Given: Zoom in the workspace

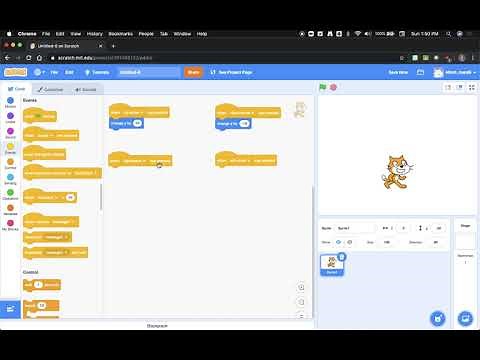Looking at the screenshot, I should [301, 287].
